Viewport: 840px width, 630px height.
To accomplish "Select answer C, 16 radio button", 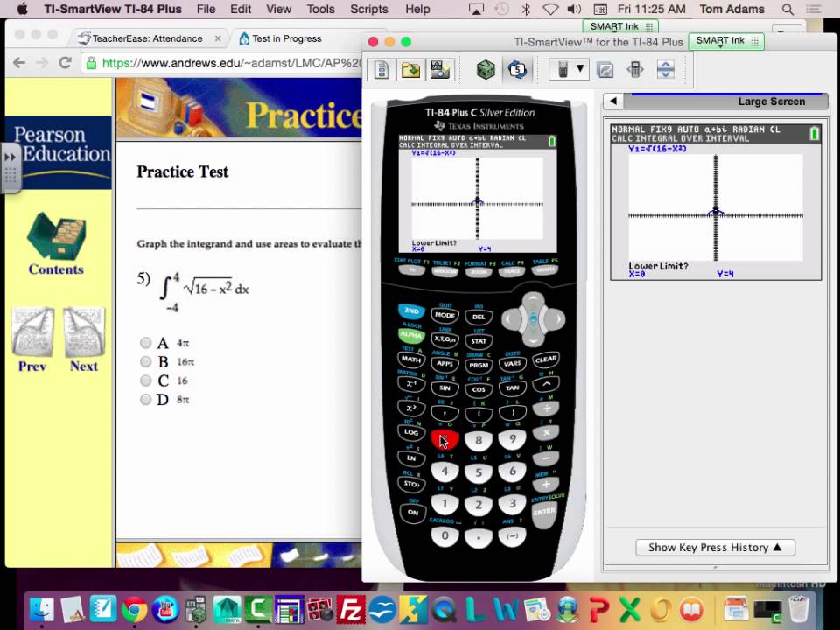I will click(x=145, y=381).
